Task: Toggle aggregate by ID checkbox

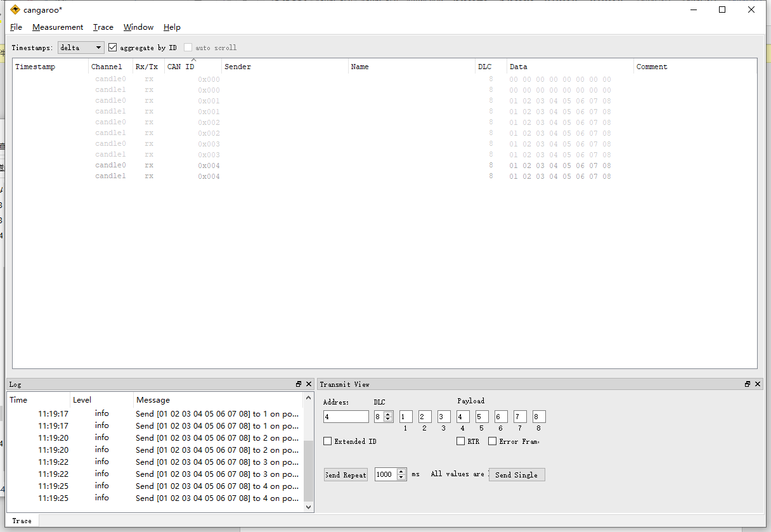Action: [113, 48]
